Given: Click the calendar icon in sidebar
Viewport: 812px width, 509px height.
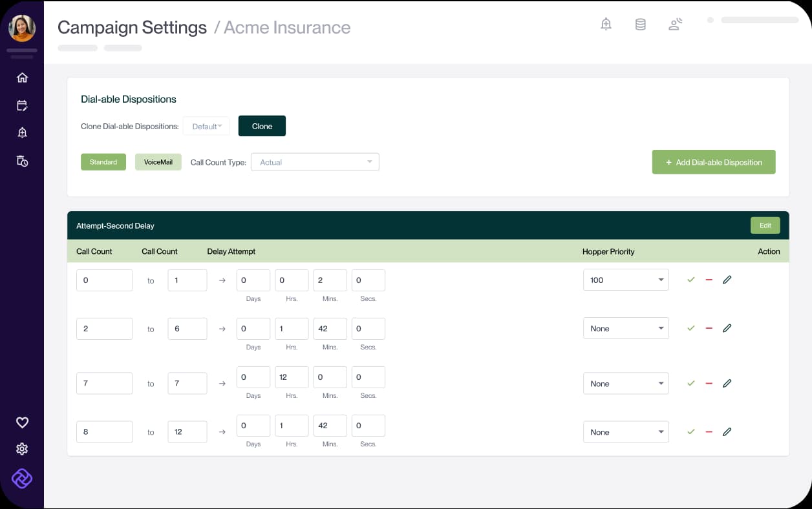Looking at the screenshot, I should click(x=22, y=105).
